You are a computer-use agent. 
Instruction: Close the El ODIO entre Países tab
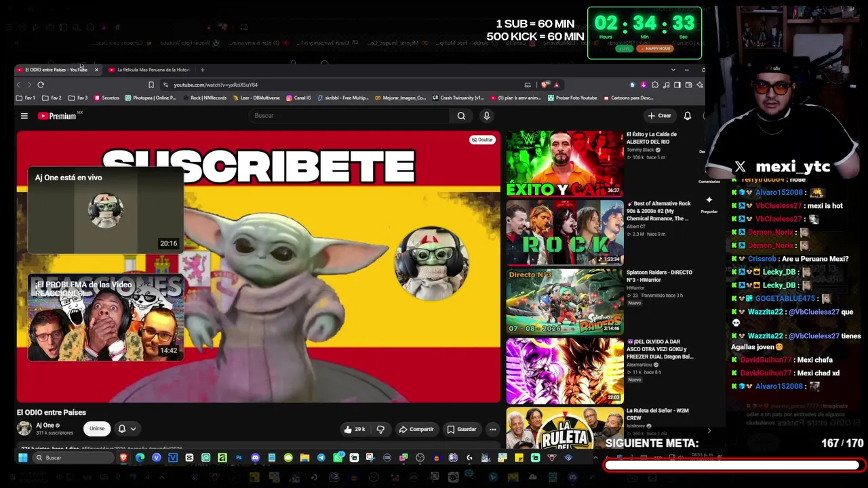pyautogui.click(x=96, y=70)
